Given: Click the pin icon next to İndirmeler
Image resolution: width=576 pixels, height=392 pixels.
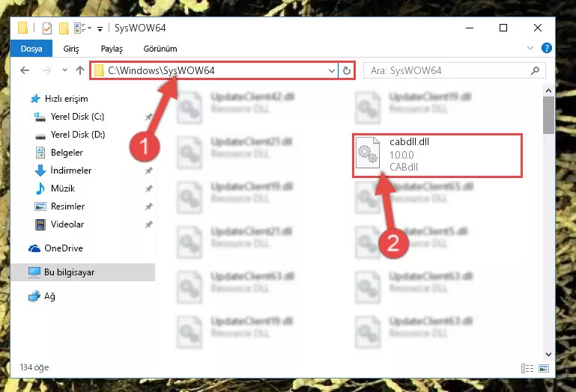Looking at the screenshot, I should coord(148,171).
